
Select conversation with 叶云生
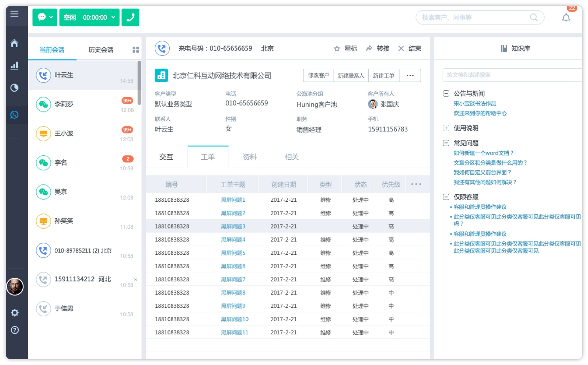coord(83,75)
